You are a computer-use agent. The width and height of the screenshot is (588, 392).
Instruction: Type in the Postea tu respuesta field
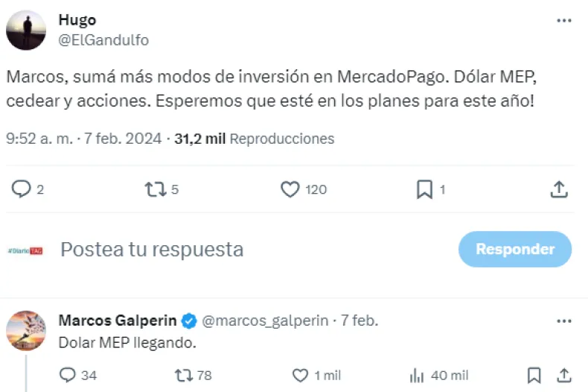[223, 249]
